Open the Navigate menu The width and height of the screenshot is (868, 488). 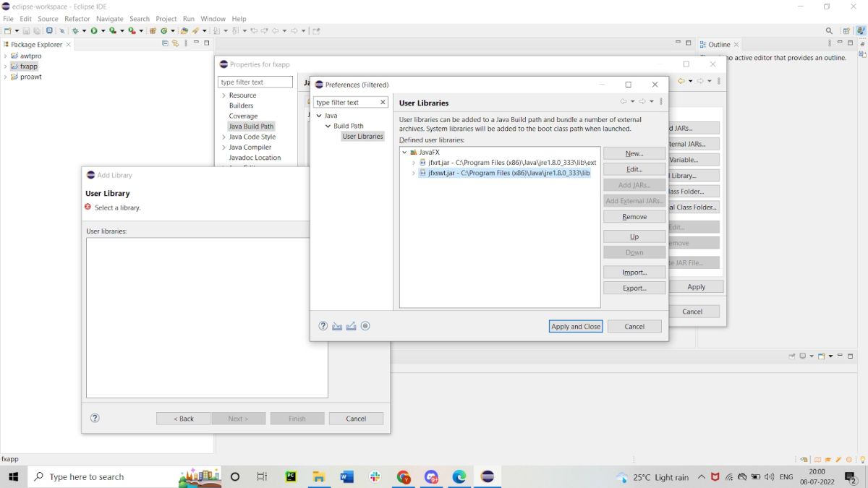pyautogui.click(x=110, y=19)
